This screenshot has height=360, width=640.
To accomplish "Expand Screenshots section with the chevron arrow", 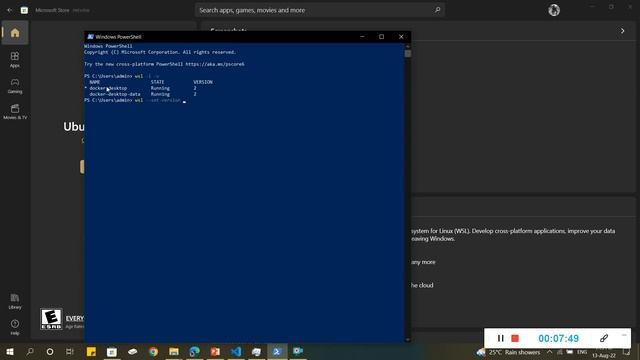I will 622,31.
